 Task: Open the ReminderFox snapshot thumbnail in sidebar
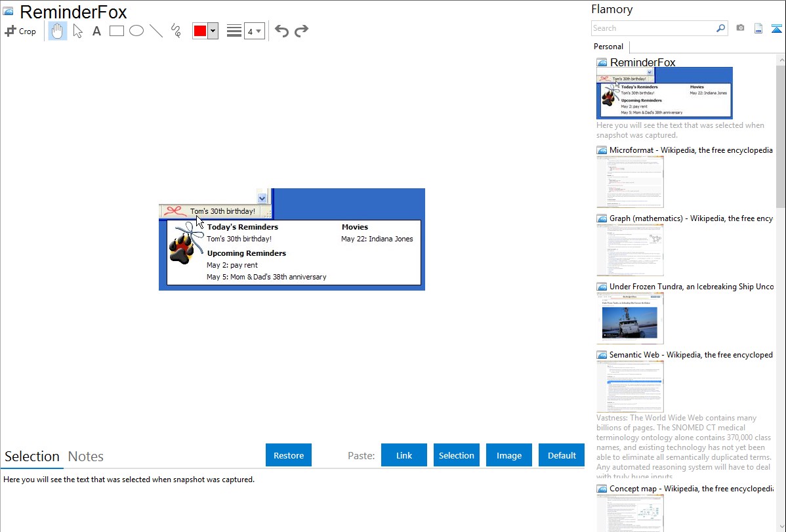[664, 93]
